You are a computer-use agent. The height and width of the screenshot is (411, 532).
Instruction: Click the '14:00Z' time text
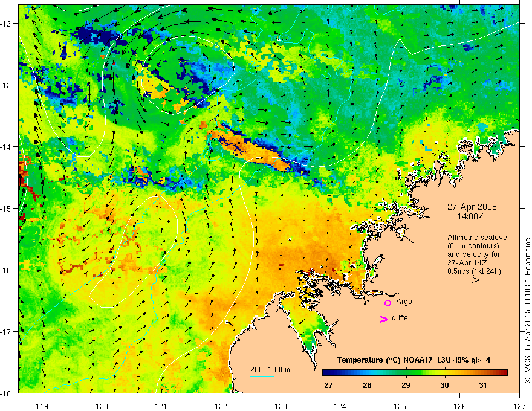(x=470, y=216)
